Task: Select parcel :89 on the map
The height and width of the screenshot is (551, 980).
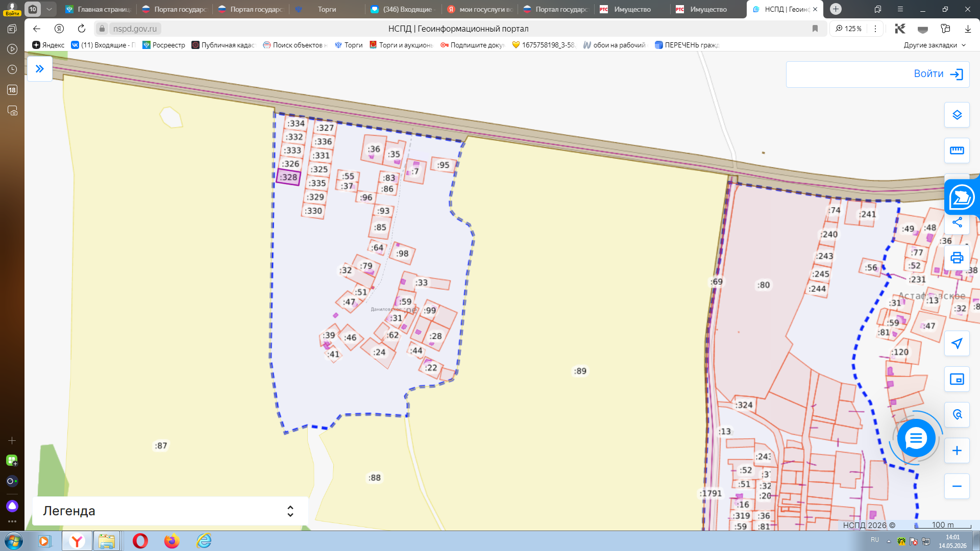Action: tap(580, 371)
